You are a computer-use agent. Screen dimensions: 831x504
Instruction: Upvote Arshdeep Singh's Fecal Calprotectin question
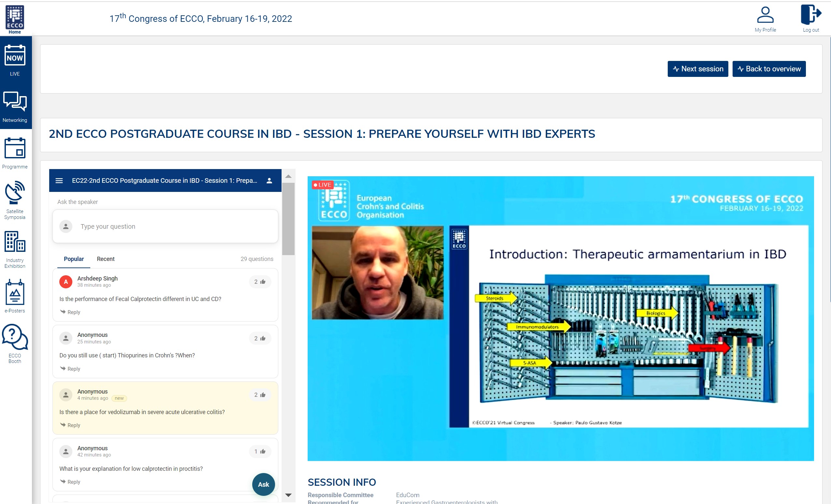(260, 281)
